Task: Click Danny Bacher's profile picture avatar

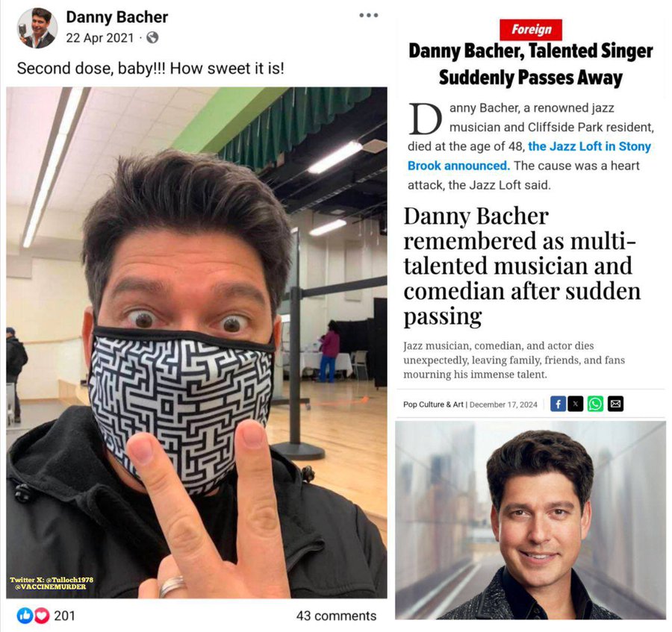Action: coord(37,28)
